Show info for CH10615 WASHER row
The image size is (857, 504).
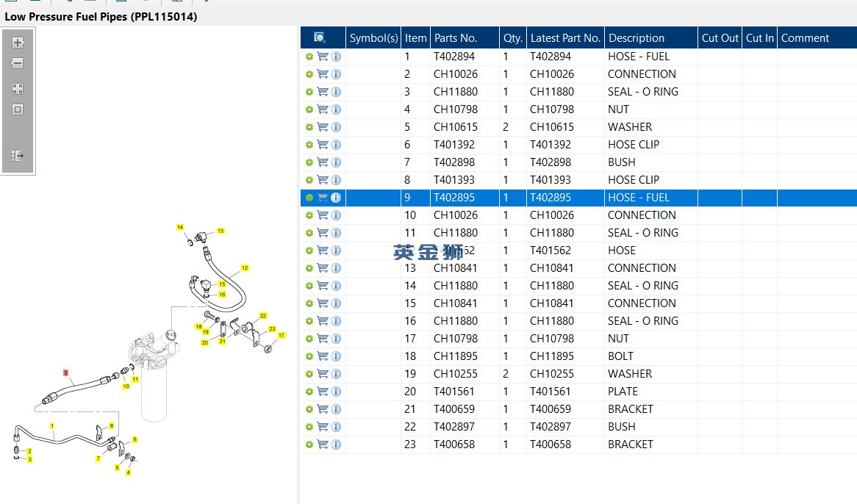pyautogui.click(x=336, y=127)
